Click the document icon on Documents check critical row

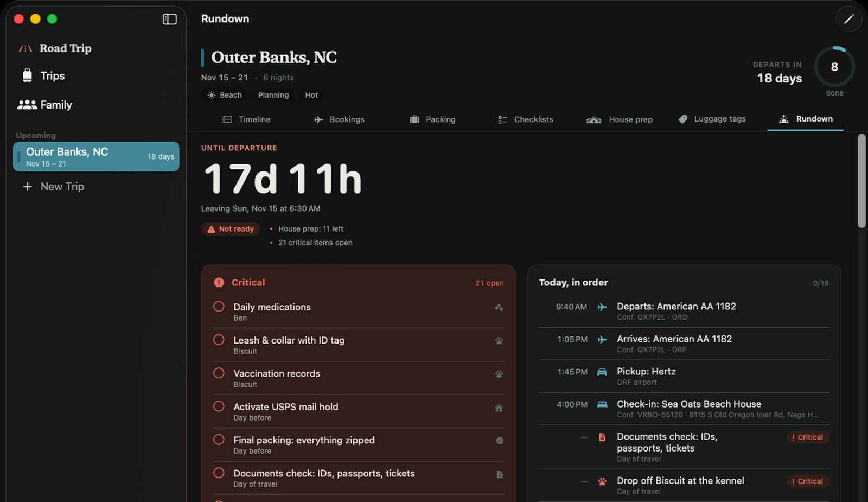[500, 474]
